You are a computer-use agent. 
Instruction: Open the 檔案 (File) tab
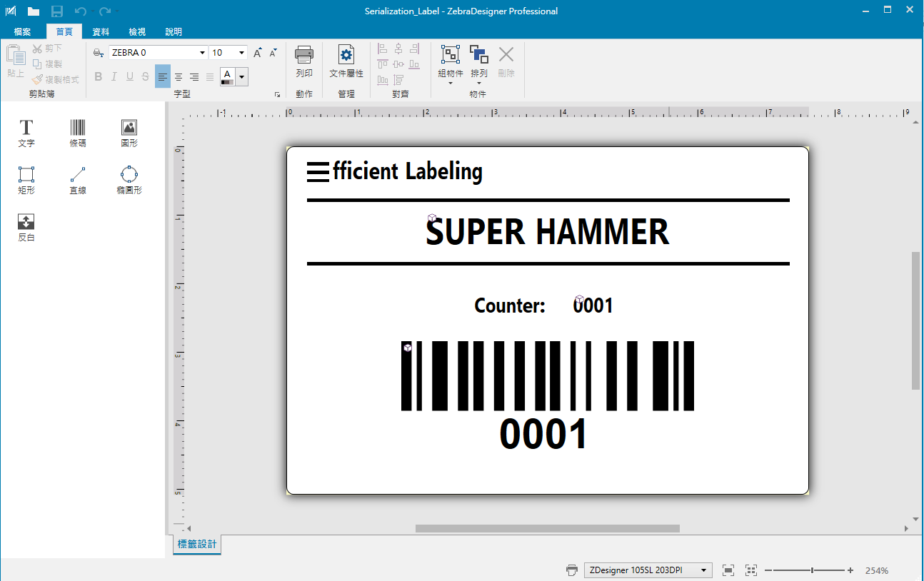click(23, 32)
